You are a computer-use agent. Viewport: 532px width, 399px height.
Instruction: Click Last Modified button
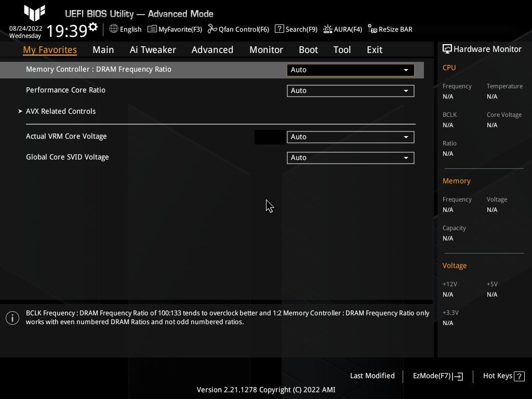tap(372, 376)
